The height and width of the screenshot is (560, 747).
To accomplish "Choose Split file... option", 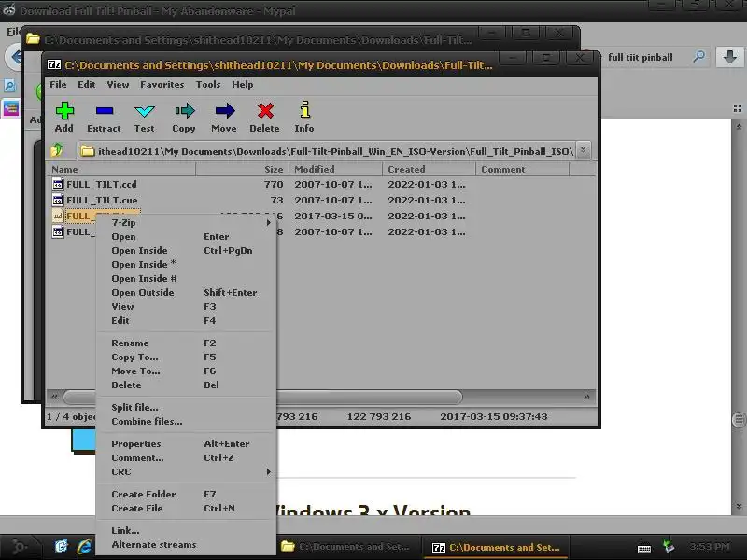I will (x=185, y=407).
